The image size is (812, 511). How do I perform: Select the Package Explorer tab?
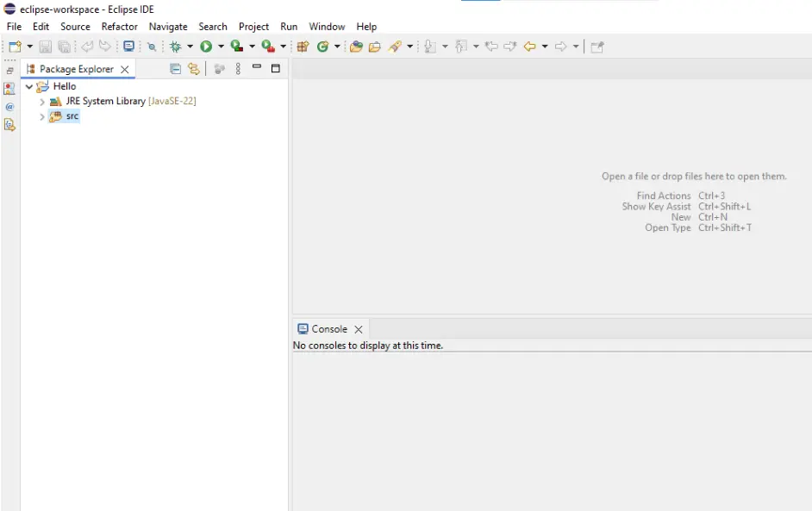[77, 69]
